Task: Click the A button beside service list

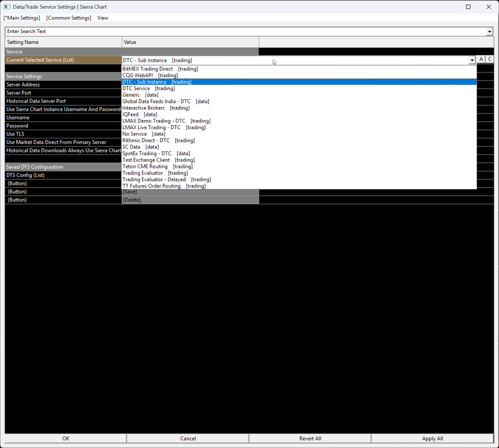Action: [481, 59]
